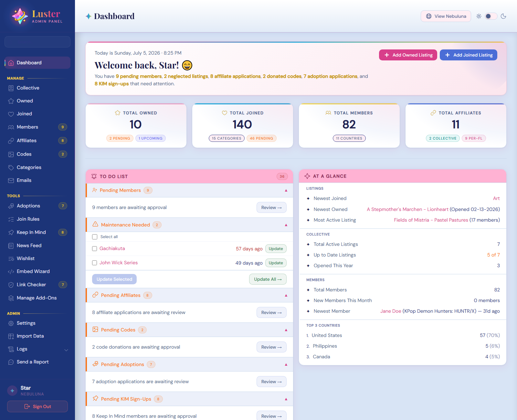Collapse the Pending Affiliates section arrow
The width and height of the screenshot is (517, 420).
tap(286, 295)
